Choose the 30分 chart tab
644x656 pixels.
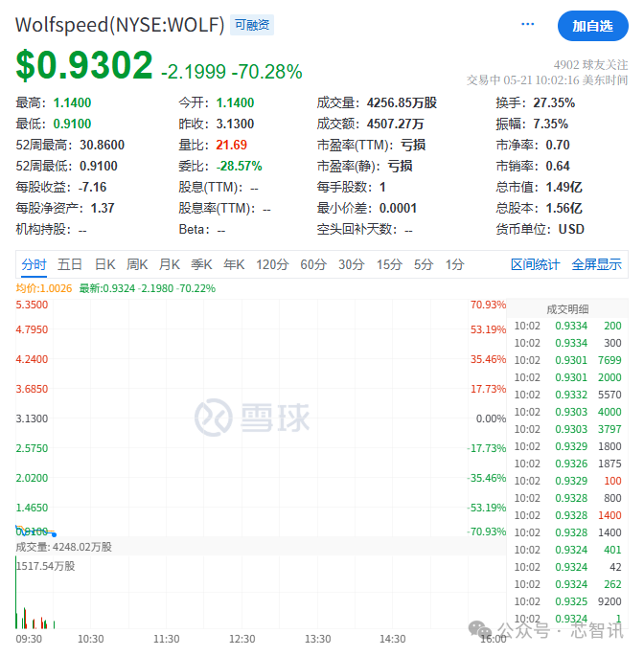[352, 264]
